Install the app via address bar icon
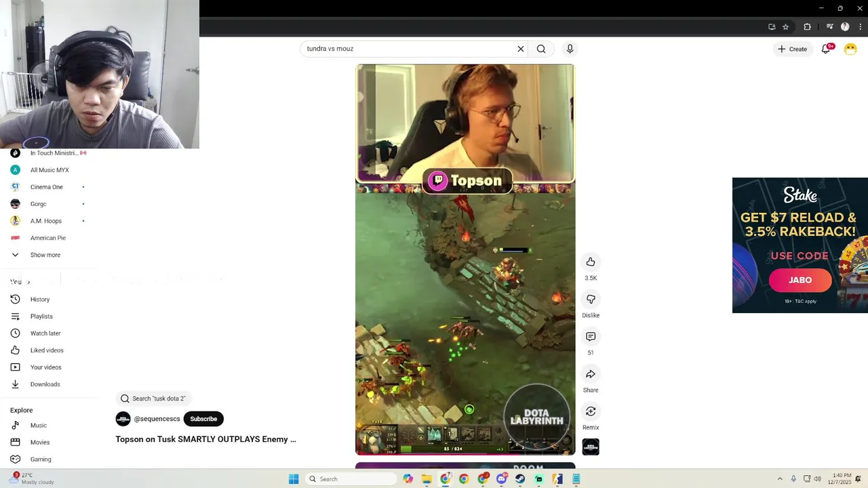The image size is (868, 488). click(772, 27)
